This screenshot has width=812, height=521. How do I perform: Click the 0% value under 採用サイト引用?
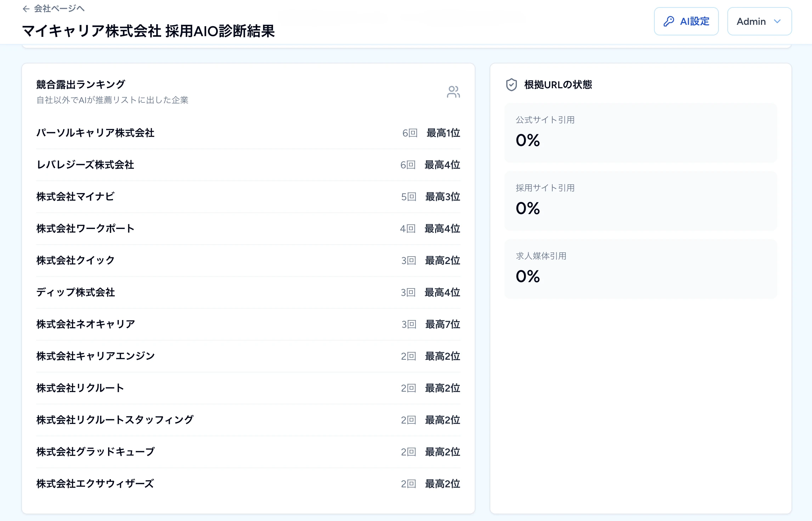point(528,208)
